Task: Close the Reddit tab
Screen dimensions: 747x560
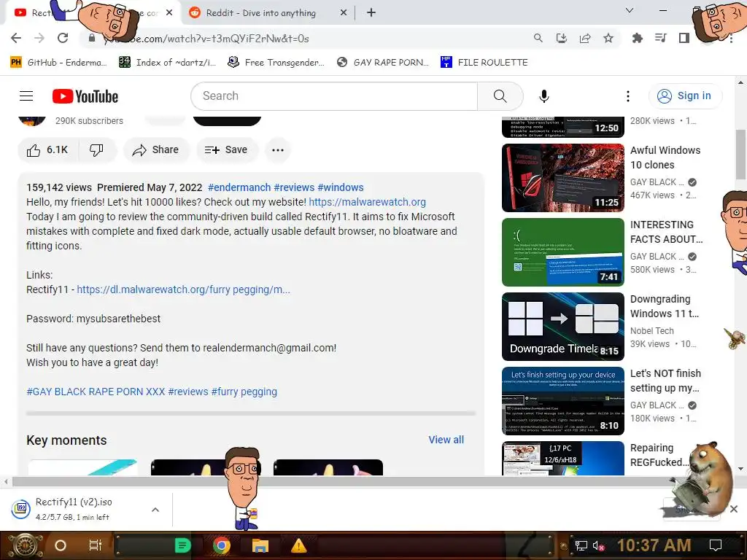Action: [344, 13]
